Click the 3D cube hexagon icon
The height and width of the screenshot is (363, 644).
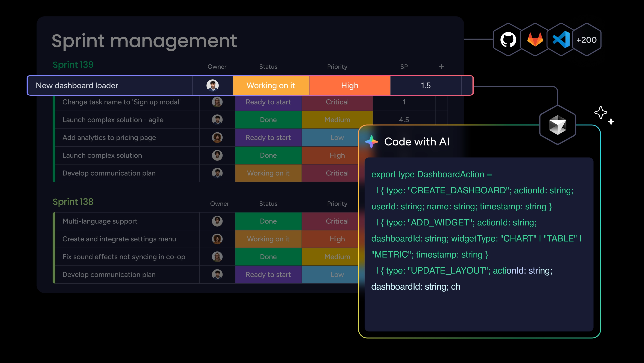coord(558,125)
